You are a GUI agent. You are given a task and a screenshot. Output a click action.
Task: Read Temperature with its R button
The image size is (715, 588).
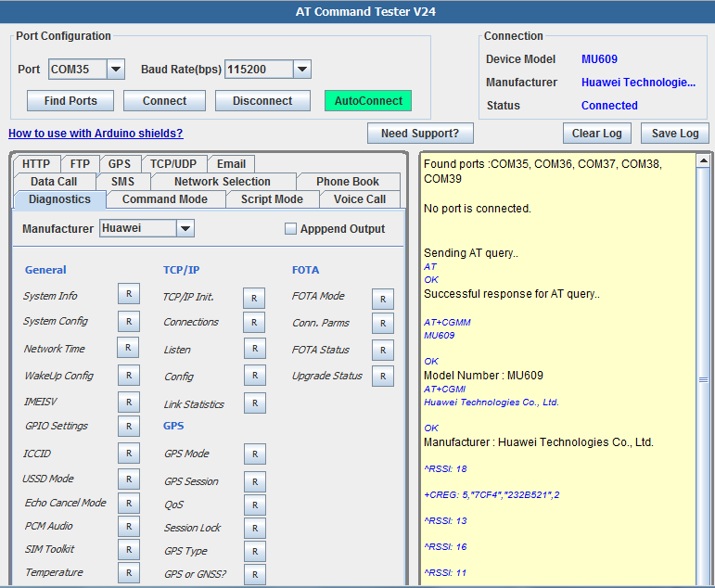pos(129,573)
